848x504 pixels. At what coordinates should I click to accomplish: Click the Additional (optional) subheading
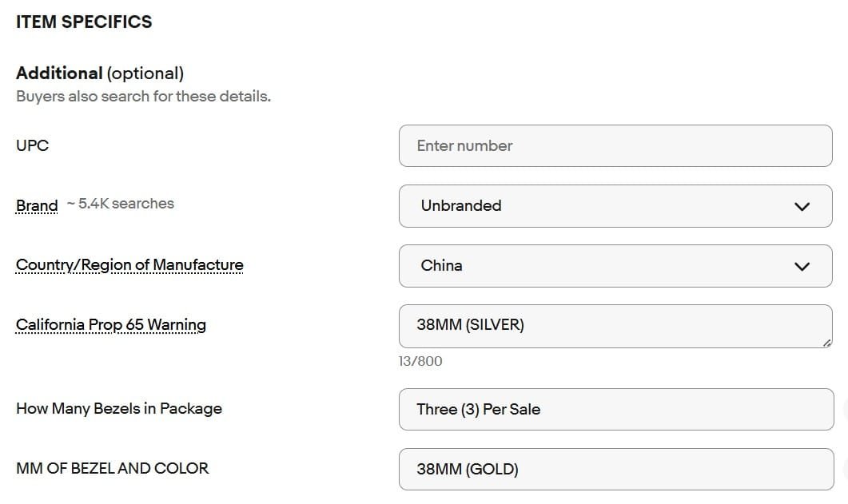(x=100, y=73)
